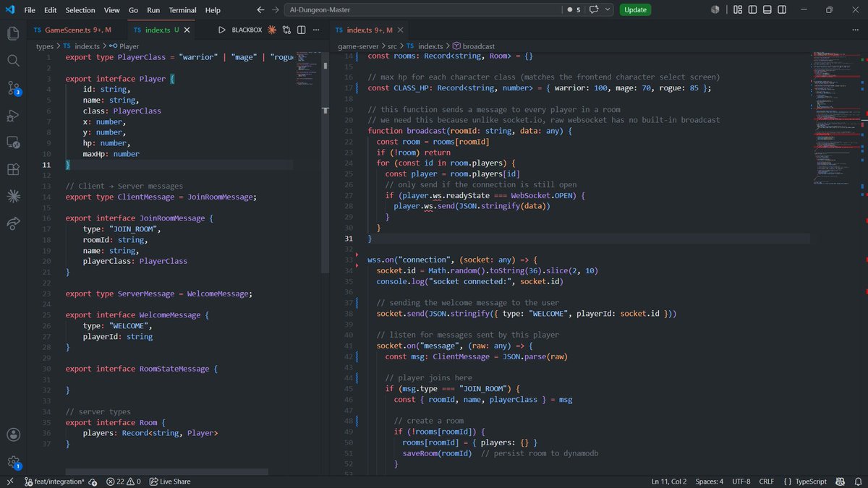Viewport: 868px width, 488px height.
Task: Open Source Control view with 3 badge
Action: tap(13, 88)
